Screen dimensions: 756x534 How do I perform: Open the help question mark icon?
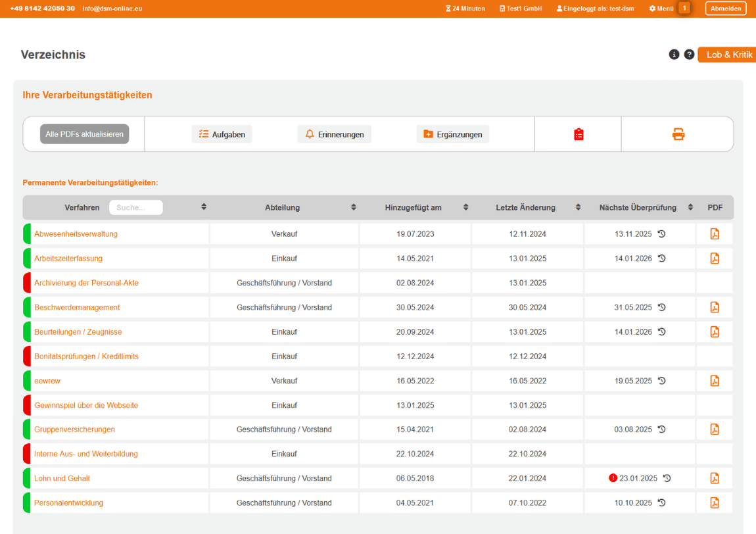689,55
